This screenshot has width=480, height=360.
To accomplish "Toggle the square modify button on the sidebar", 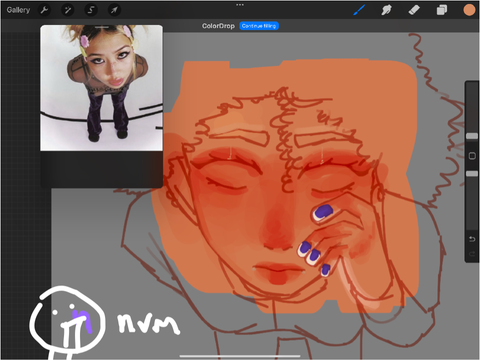I will tap(472, 156).
